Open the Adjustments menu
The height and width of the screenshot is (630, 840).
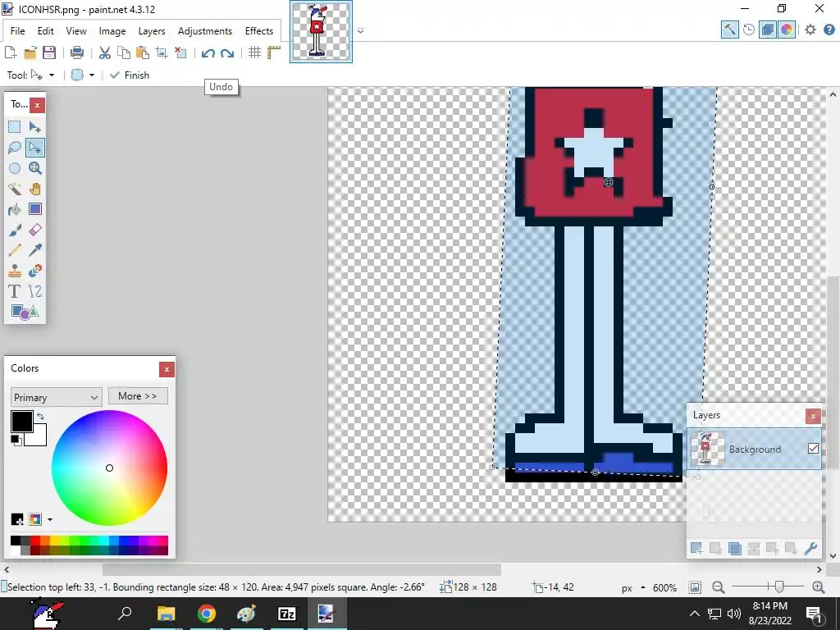coord(204,31)
